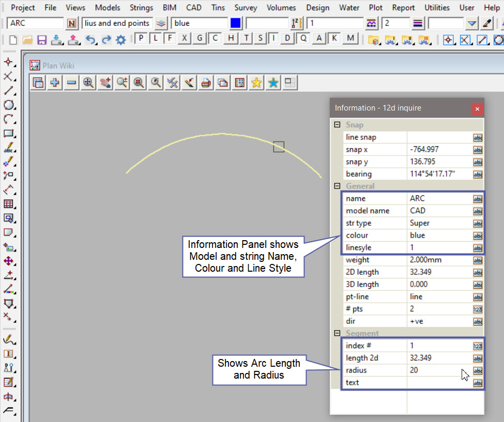
Task: Open the Survey menu
Action: point(246,8)
